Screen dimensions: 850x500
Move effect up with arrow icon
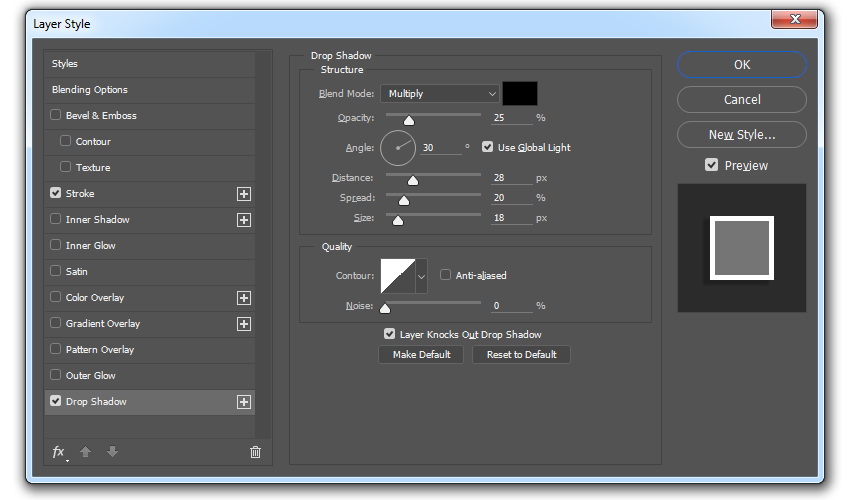[x=86, y=452]
